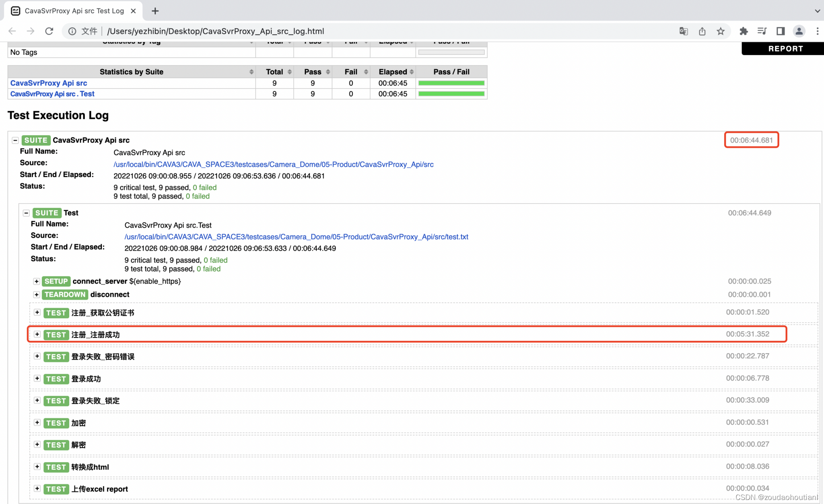The width and height of the screenshot is (824, 504).
Task: Collapse the CavaSvrProxy Api src suite
Action: click(15, 140)
